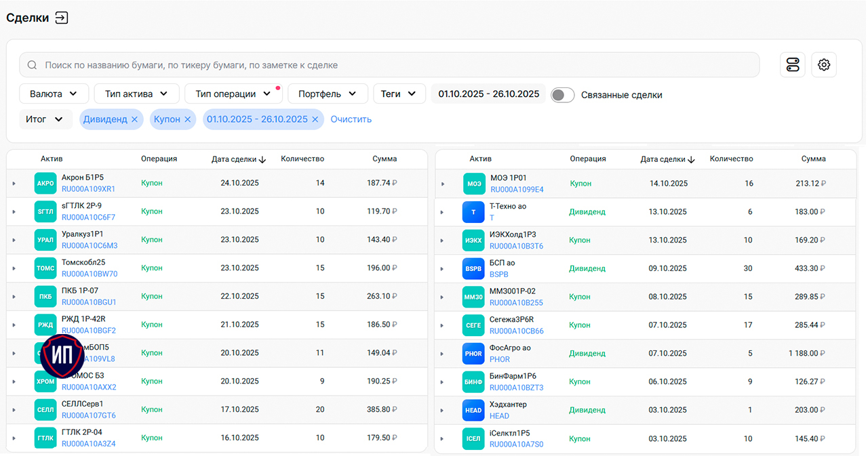Screen dimensions: 868x456
Task: Remove the Купон filter chip
Action: coord(188,119)
